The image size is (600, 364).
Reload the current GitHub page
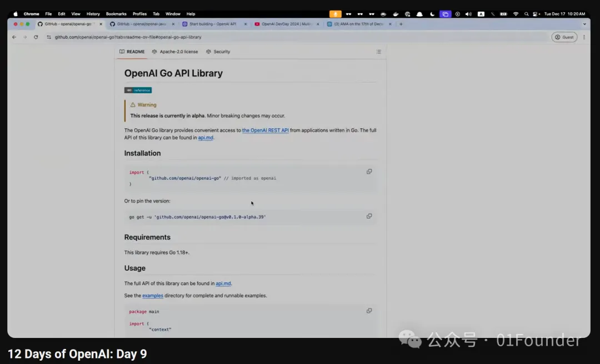(x=36, y=37)
